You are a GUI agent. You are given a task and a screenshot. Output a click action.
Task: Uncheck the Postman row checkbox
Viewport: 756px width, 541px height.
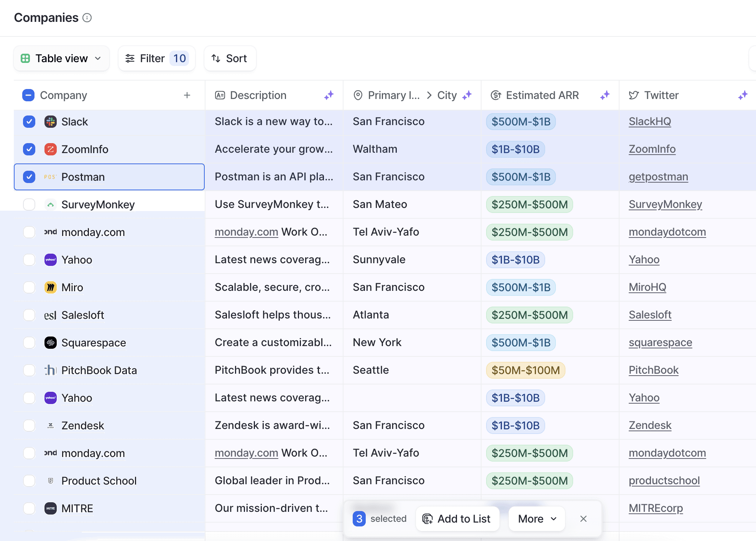(29, 177)
